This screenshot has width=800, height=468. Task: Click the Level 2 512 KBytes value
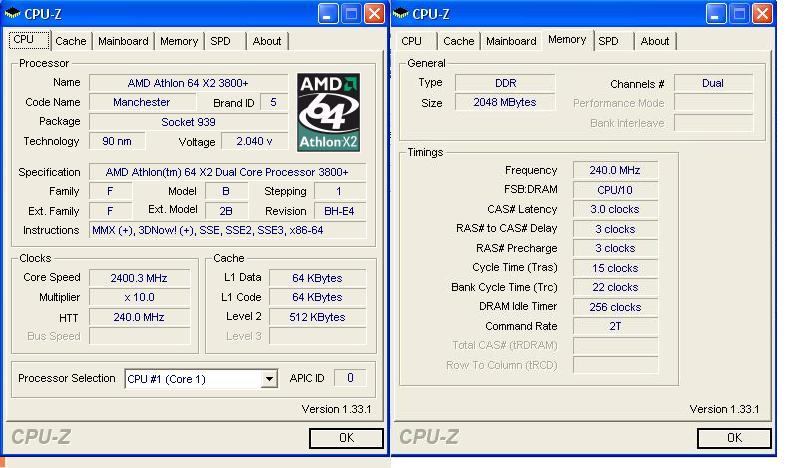[x=317, y=317]
